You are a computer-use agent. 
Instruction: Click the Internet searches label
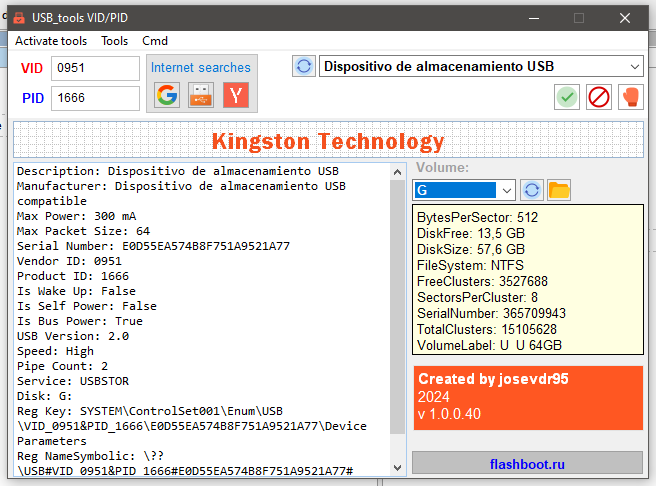pyautogui.click(x=201, y=67)
